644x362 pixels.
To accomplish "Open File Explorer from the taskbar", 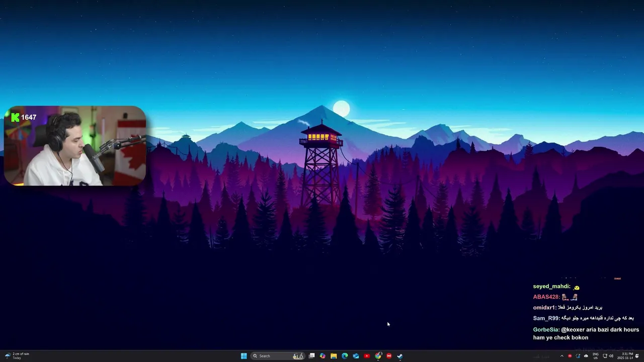I will (x=334, y=356).
